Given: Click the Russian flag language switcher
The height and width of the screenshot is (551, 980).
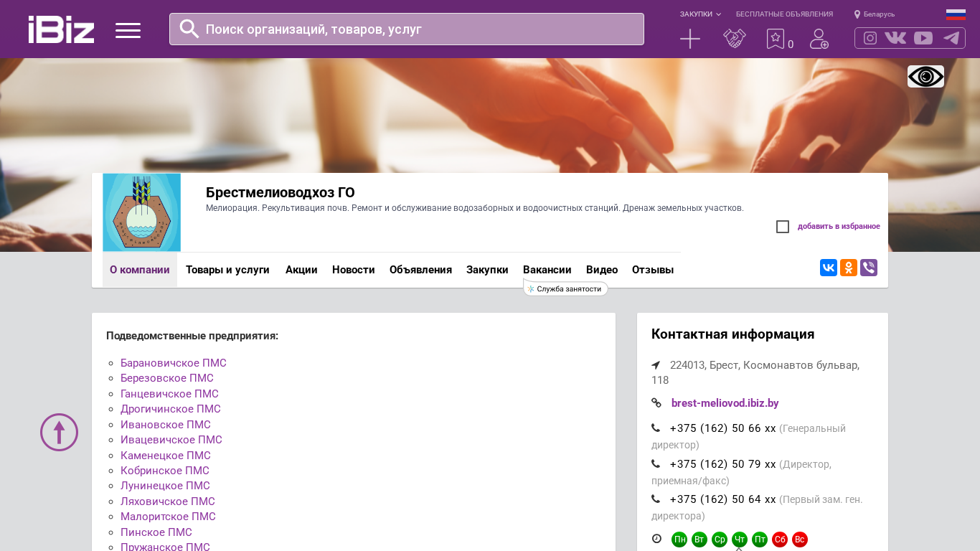Looking at the screenshot, I should coord(956,14).
